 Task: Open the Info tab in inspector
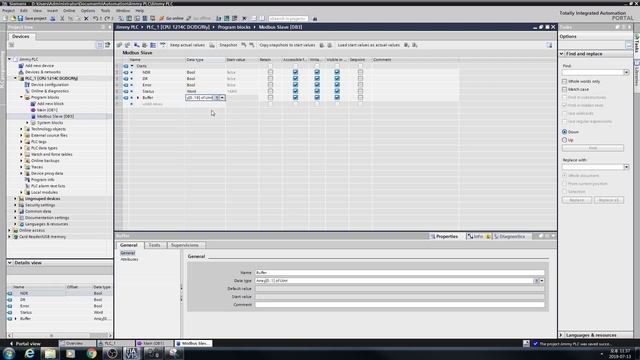[478, 236]
